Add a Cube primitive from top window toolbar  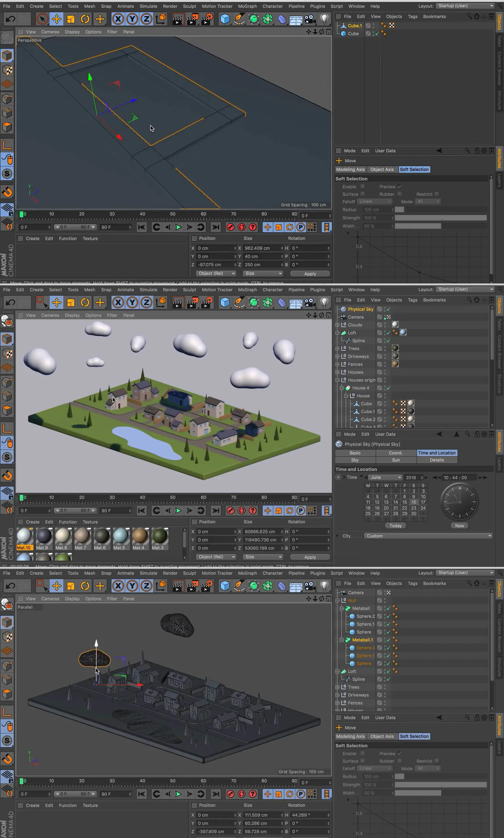225,19
